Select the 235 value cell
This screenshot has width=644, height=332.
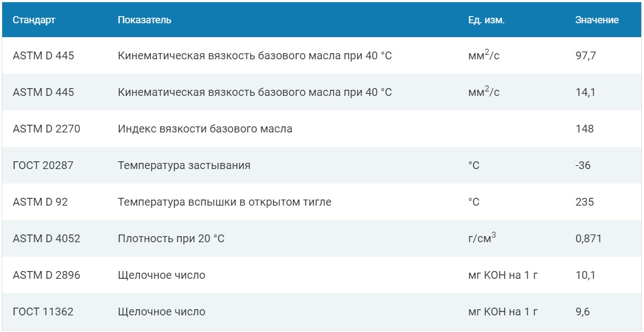click(x=585, y=202)
